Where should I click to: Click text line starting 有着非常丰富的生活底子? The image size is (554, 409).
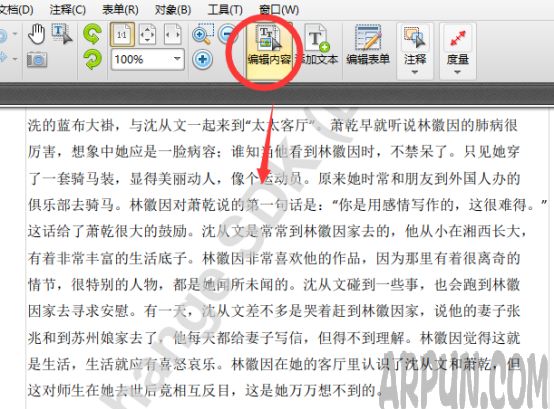tap(274, 258)
